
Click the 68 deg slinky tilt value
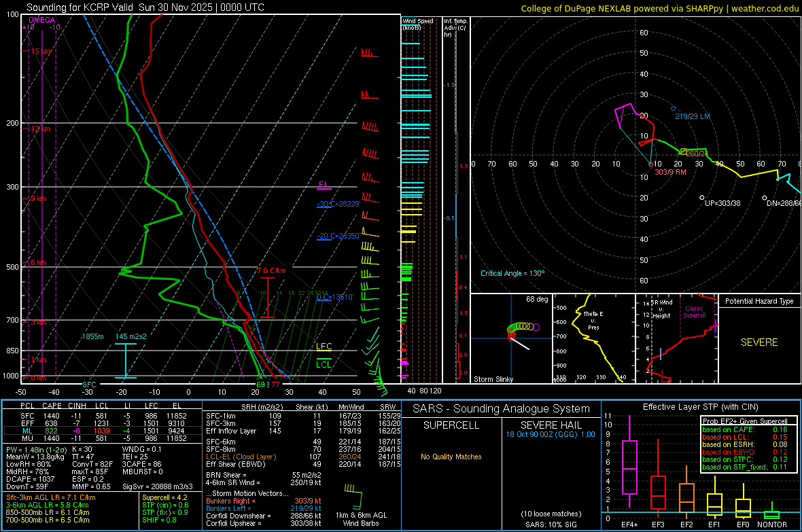[x=537, y=299]
